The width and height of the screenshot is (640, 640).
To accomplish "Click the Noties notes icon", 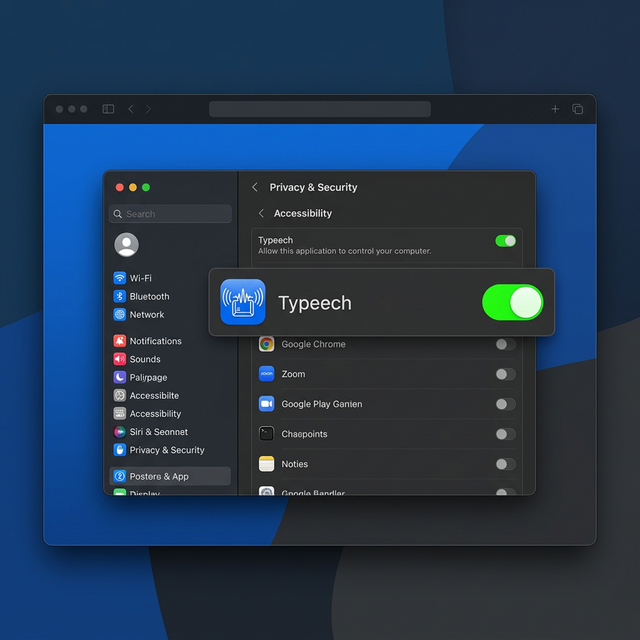I will [267, 464].
